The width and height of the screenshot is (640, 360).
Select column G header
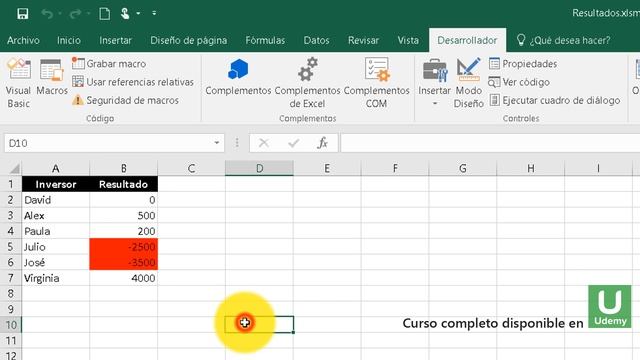click(462, 168)
